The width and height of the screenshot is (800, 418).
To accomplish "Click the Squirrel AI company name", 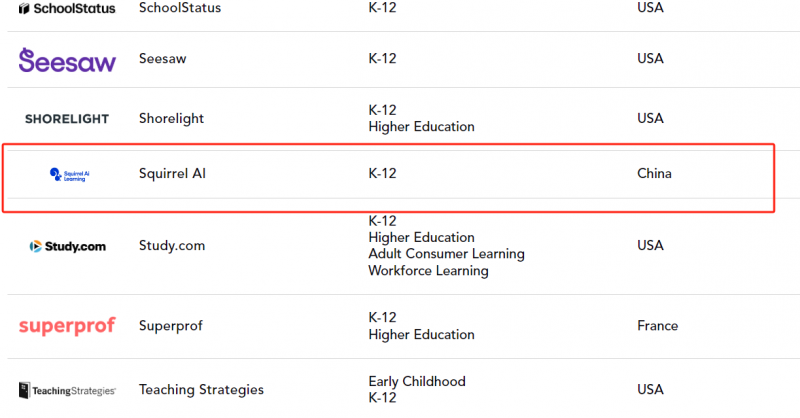I will point(172,174).
